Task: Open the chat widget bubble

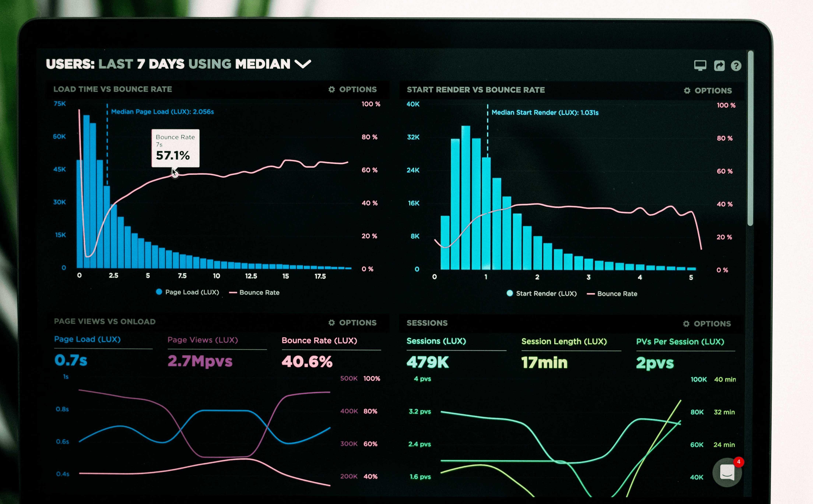Action: [x=727, y=472]
